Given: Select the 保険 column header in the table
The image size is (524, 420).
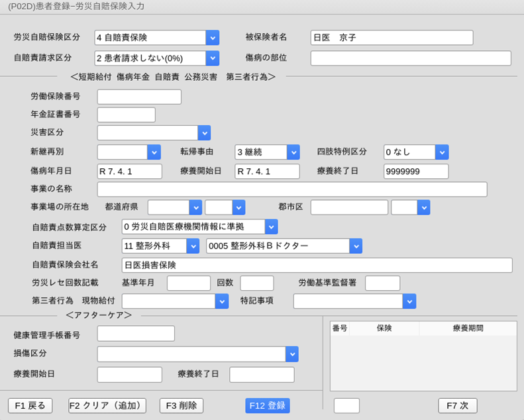Looking at the screenshot, I should click(x=384, y=329).
